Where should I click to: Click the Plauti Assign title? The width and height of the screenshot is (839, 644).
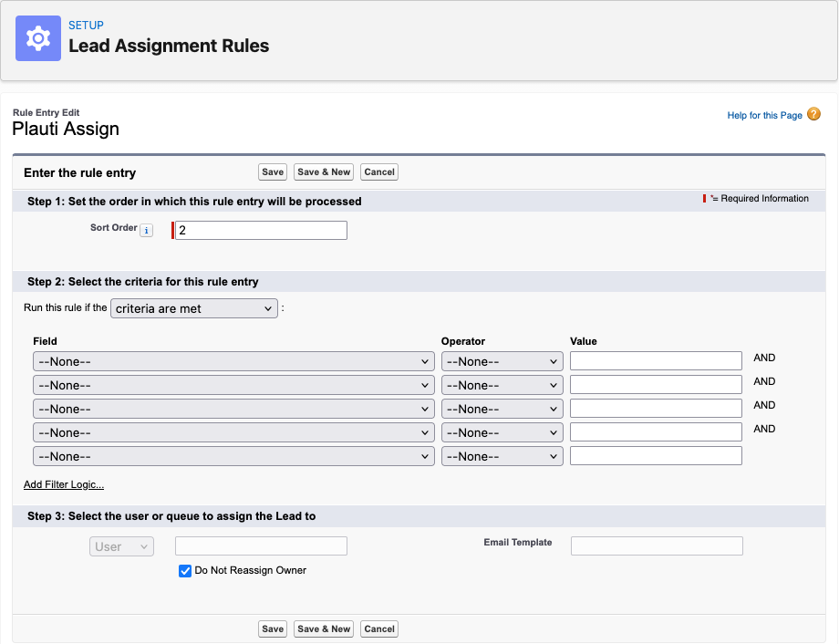pos(66,129)
